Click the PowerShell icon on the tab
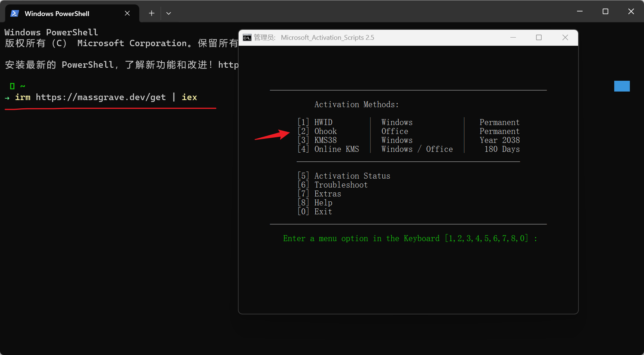Screen dimensions: 644x355 (x=15, y=13)
